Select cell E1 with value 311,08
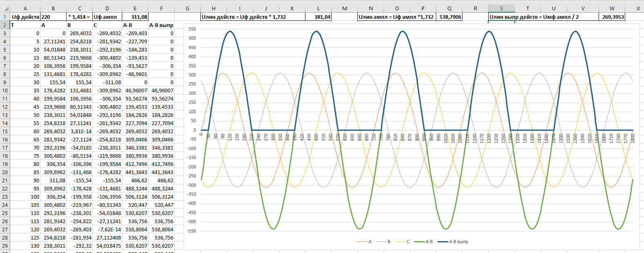 point(135,17)
